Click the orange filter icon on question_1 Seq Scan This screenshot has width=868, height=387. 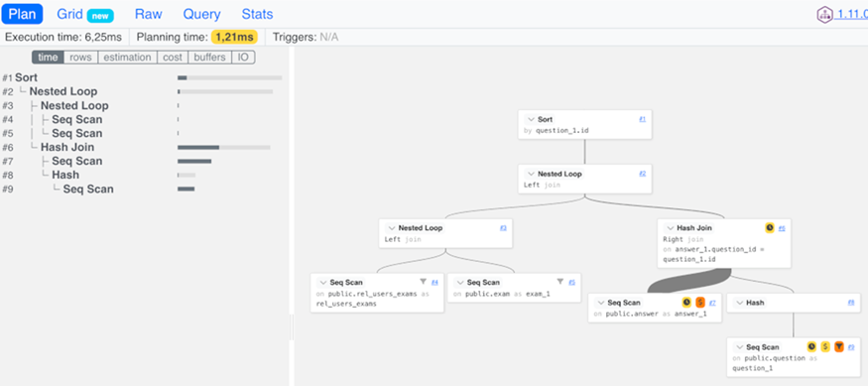pos(839,346)
